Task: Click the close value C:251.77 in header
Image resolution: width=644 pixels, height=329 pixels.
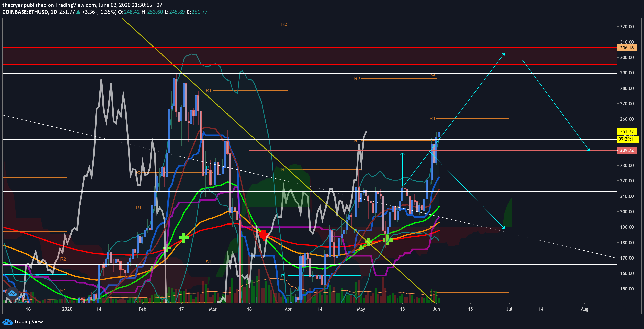Action: [197, 12]
